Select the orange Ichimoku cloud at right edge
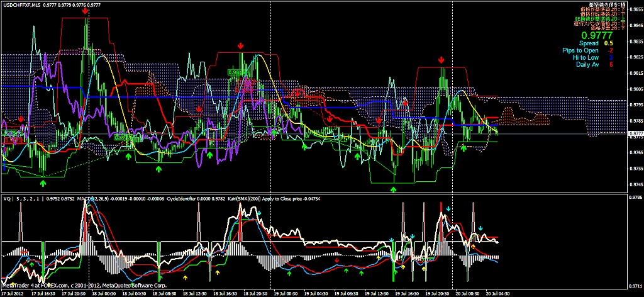 (x=527, y=116)
